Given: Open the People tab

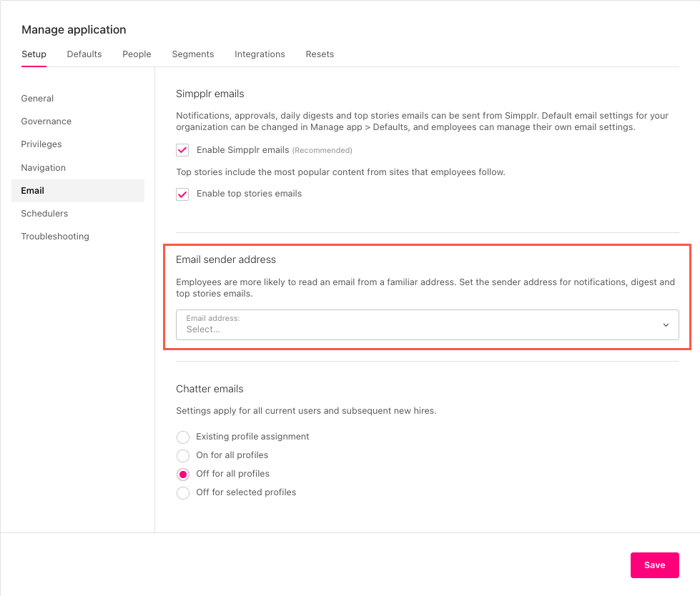Looking at the screenshot, I should (136, 54).
